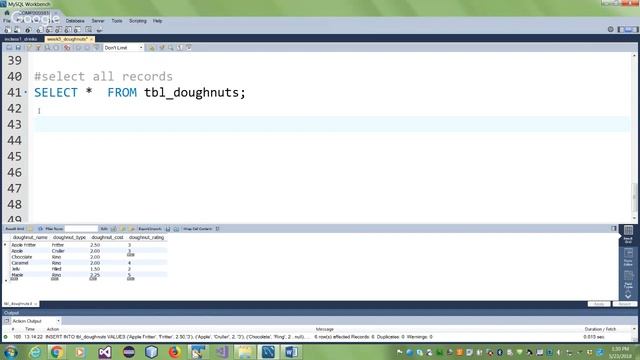Toggle the auto-commit mode icon
640x360 pixels.
click(x=96, y=48)
